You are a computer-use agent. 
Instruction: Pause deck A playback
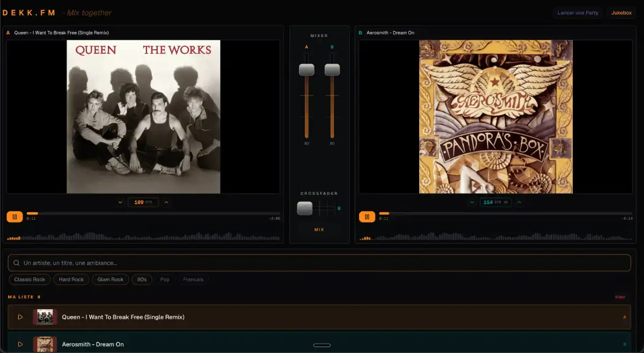tap(14, 217)
